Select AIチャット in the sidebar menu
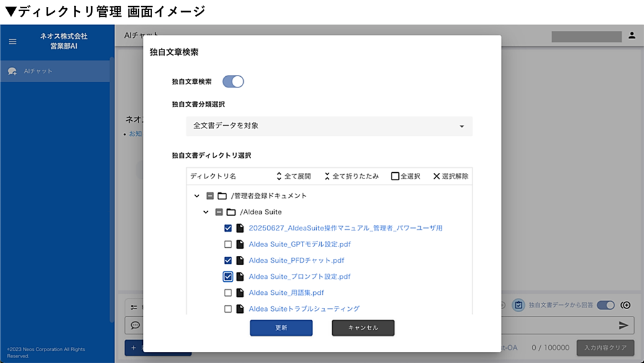The height and width of the screenshot is (363, 644). (x=37, y=70)
